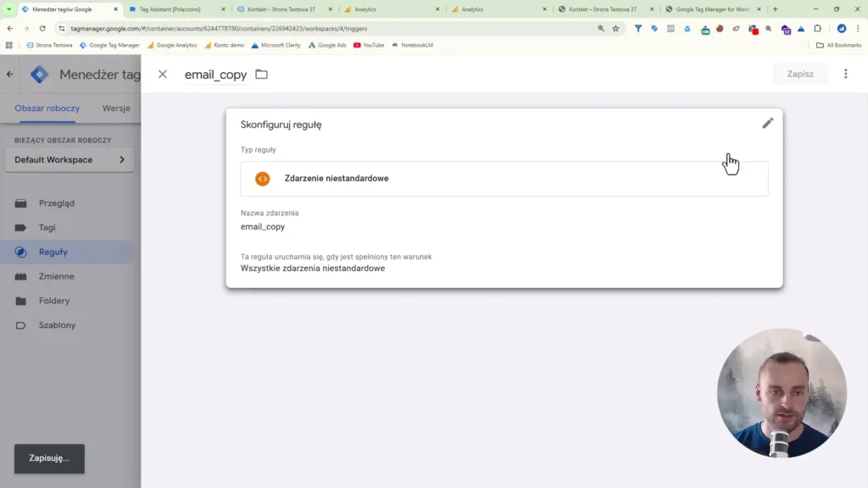Click the funnel extension icon

[x=637, y=28]
